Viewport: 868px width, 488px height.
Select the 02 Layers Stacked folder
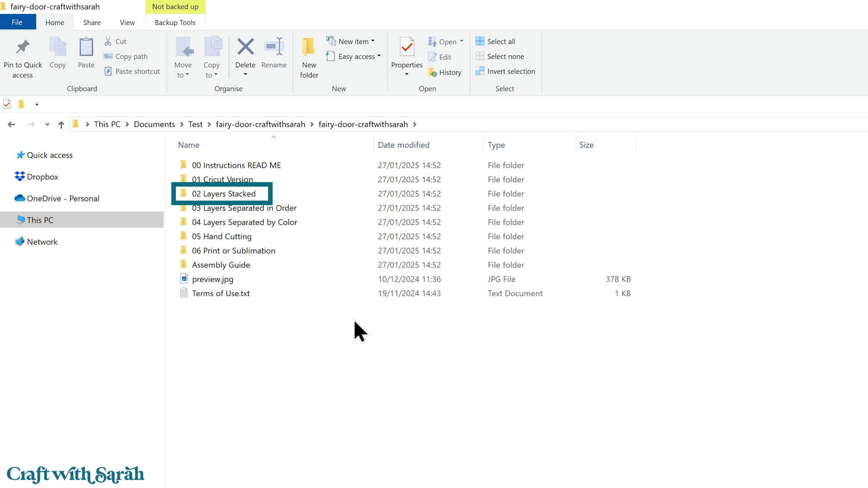[223, 194]
